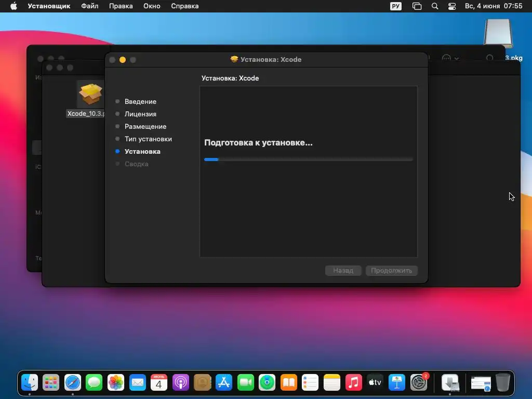532x399 pixels.
Task: Open Safari from the Dock
Action: tap(73, 382)
